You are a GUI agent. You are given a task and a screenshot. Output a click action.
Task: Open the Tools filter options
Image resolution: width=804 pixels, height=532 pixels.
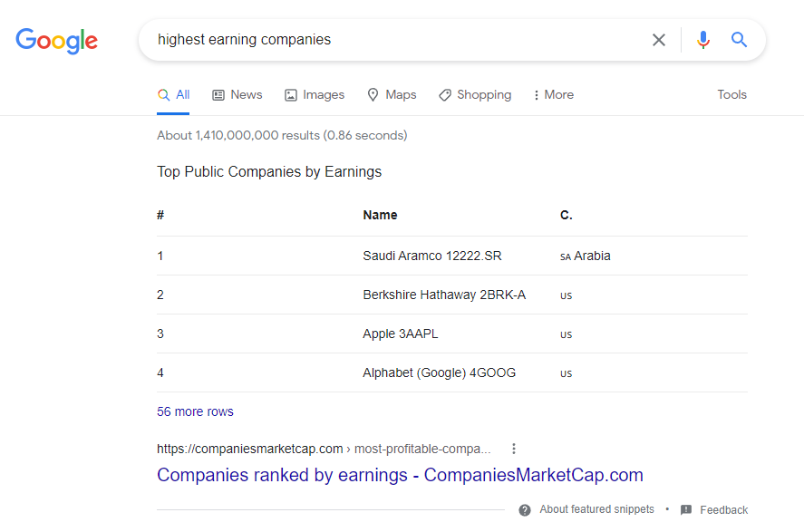pos(731,95)
